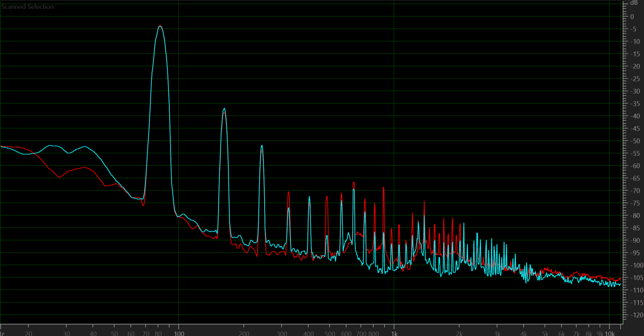Viewport: 644px width, 336px height.
Task: Click the -80 dB amplitude scale label
Action: pos(635,216)
